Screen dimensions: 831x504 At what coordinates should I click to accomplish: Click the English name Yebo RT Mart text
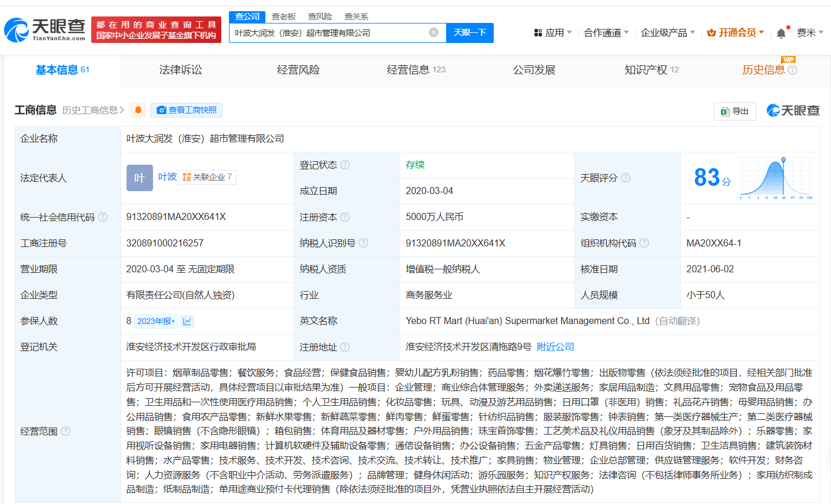pyautogui.click(x=527, y=321)
